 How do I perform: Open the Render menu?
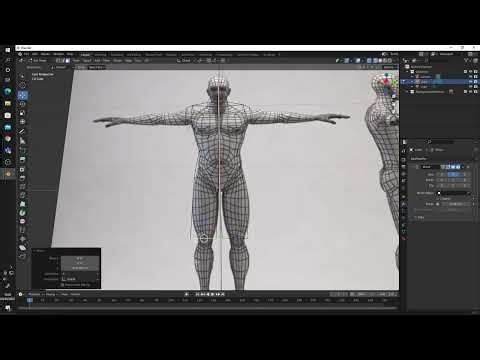(x=45, y=54)
